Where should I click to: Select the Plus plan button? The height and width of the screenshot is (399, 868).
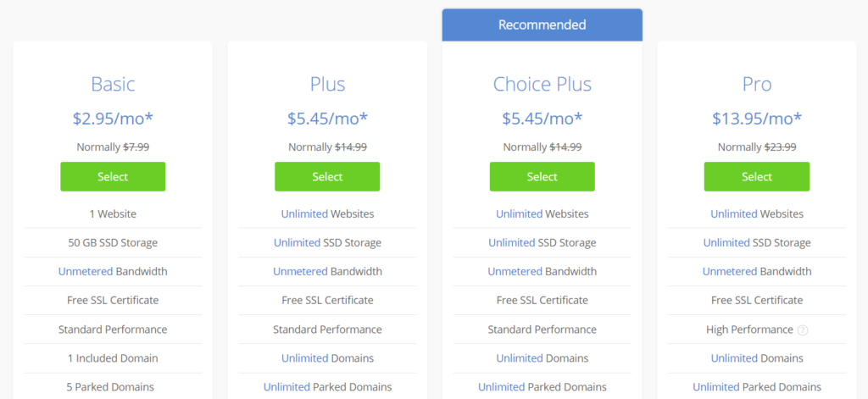click(x=327, y=176)
